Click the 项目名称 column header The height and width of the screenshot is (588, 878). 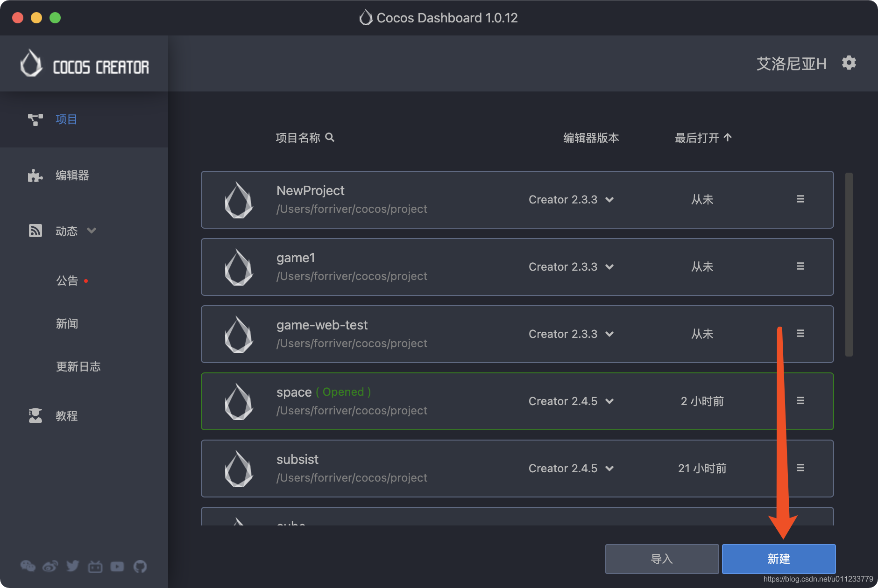(298, 138)
